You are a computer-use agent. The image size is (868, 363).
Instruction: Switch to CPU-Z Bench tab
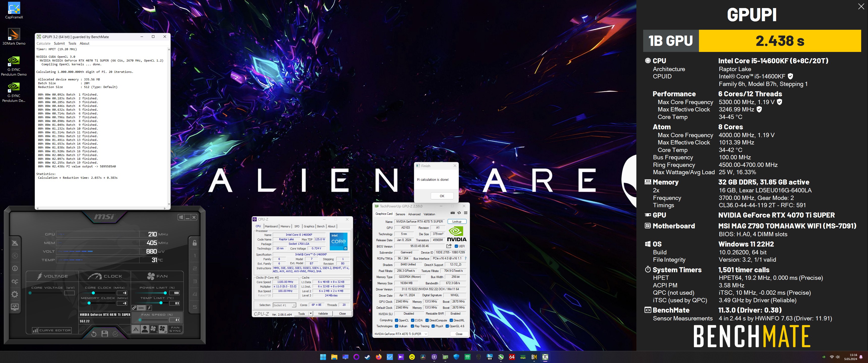point(321,226)
